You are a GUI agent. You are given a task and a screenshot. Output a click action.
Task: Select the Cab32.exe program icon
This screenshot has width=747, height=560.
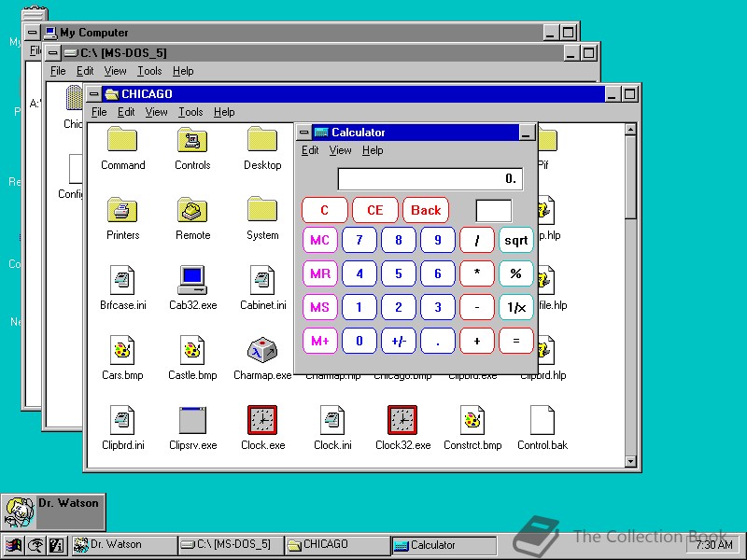(192, 279)
